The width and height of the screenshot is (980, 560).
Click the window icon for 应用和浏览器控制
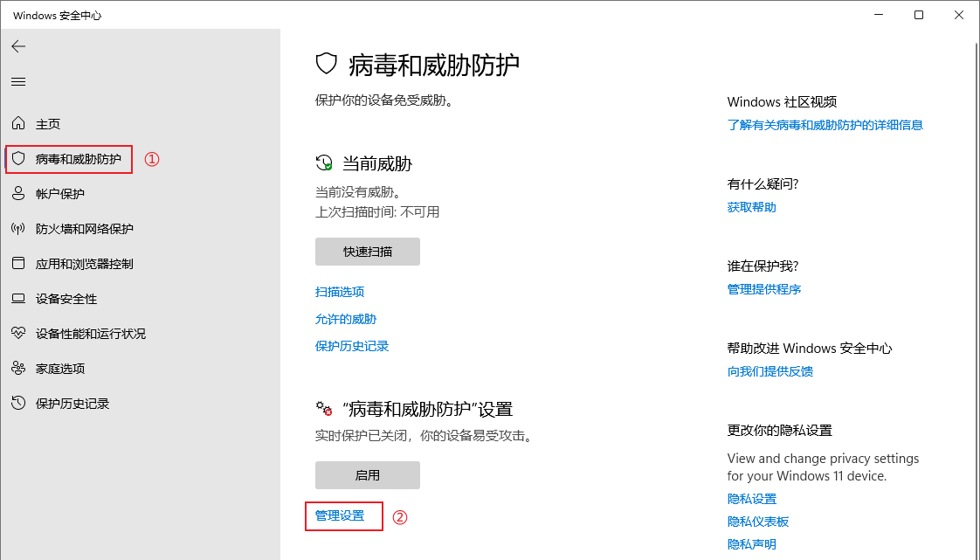click(x=18, y=264)
